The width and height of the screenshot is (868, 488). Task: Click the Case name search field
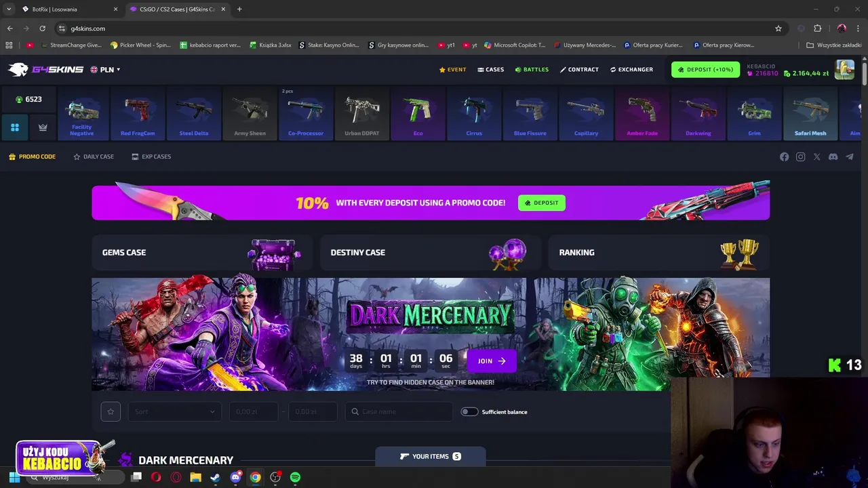coord(399,411)
